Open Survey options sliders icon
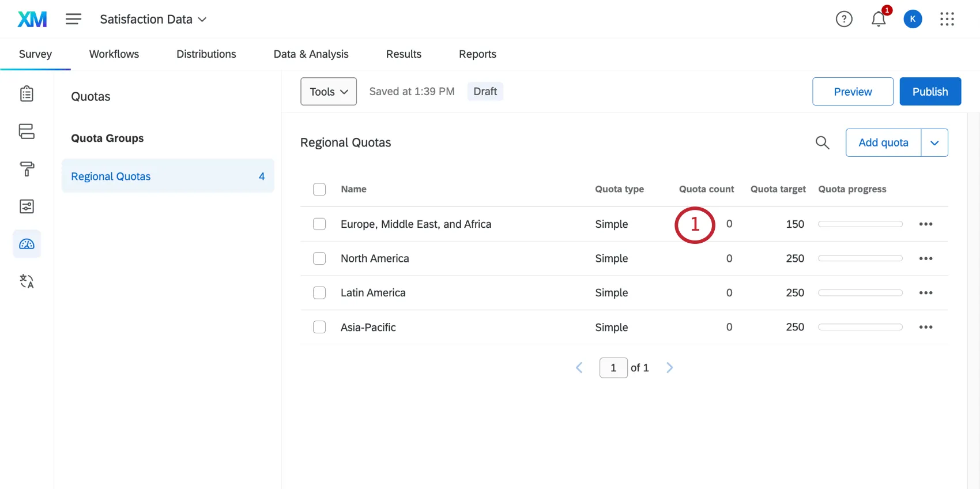This screenshot has height=489, width=980. tap(27, 206)
